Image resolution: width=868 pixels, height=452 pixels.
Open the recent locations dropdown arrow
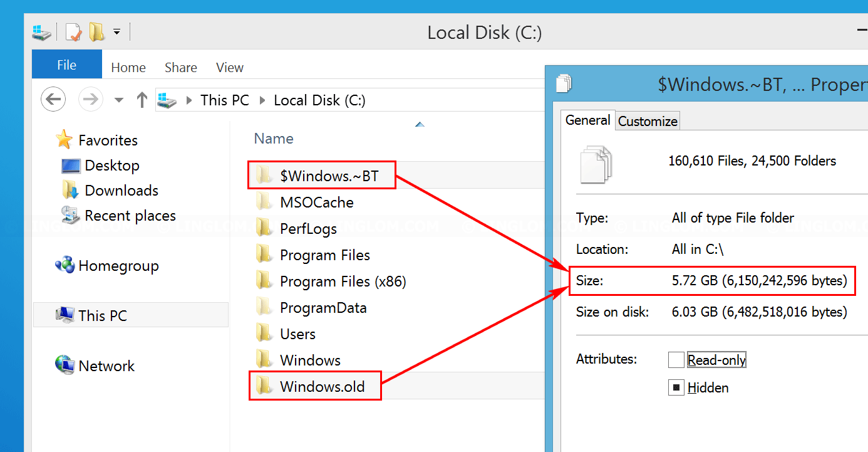pyautogui.click(x=119, y=100)
